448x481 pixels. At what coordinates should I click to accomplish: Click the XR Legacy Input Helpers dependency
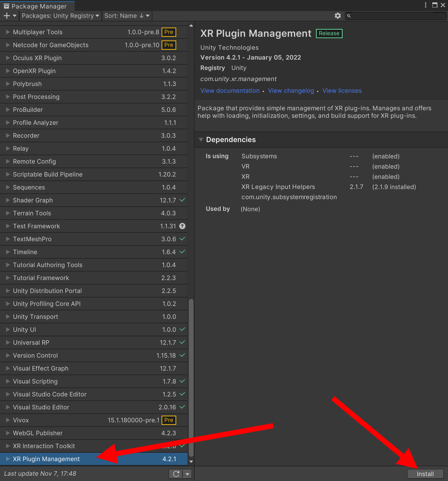coord(278,187)
